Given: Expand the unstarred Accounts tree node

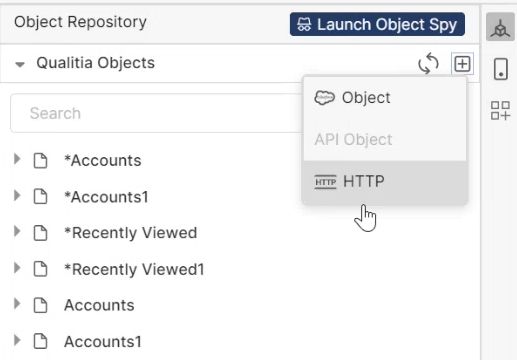Looking at the screenshot, I should pyautogui.click(x=17, y=304).
